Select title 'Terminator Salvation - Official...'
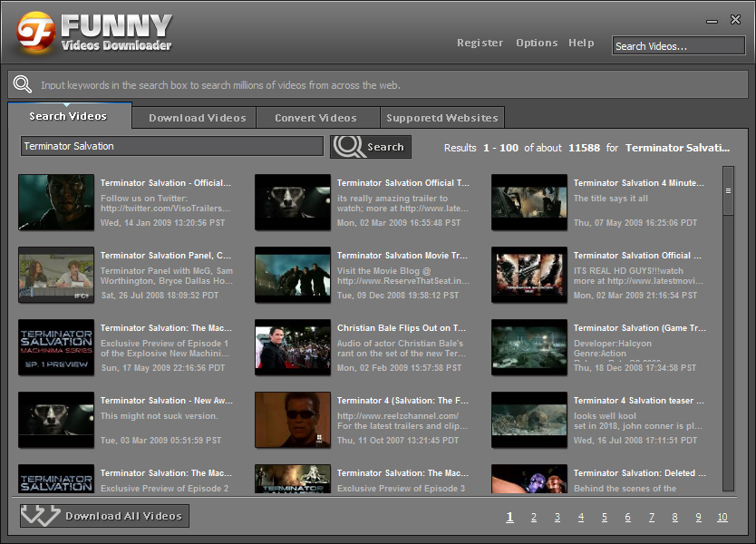Image resolution: width=756 pixels, height=544 pixels. 165,183
